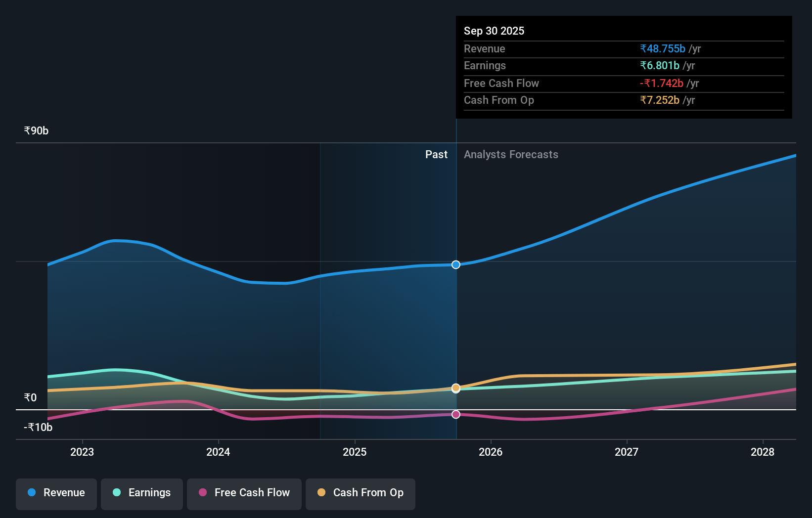The image size is (812, 518).
Task: Click the pink Free Cash Flow legend dot
Action: [x=203, y=493]
